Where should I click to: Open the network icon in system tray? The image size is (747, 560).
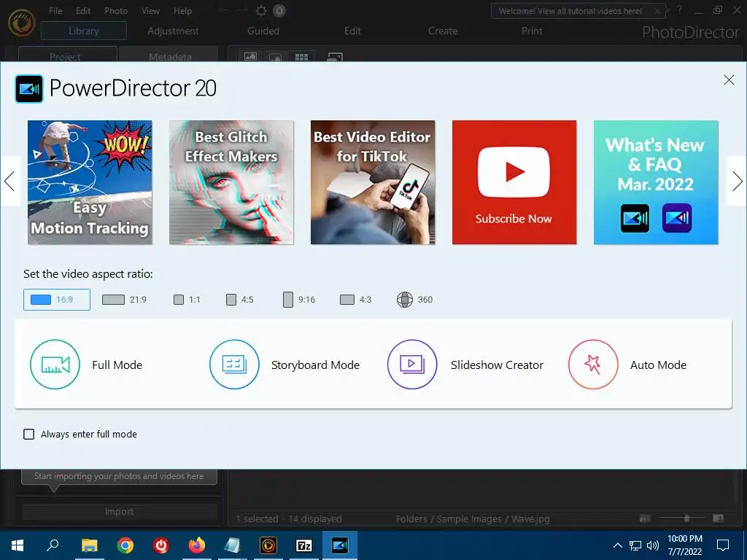pyautogui.click(x=635, y=545)
